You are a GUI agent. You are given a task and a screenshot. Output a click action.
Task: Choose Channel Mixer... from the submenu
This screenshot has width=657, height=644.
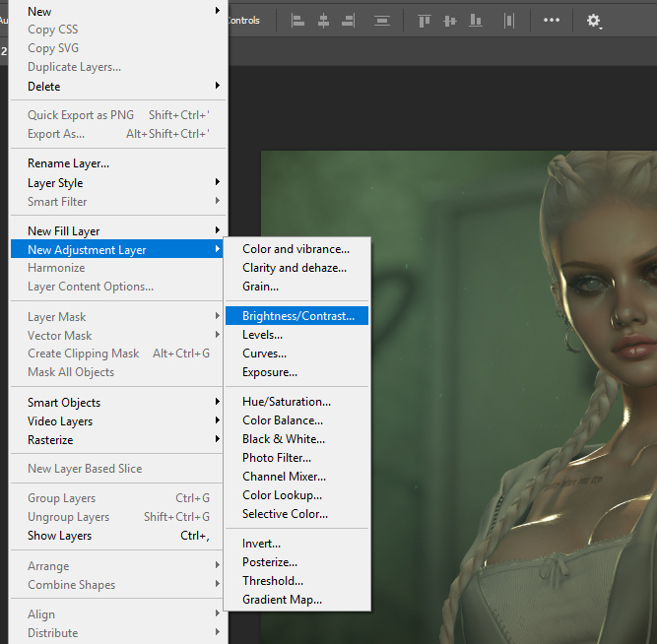tap(296, 477)
